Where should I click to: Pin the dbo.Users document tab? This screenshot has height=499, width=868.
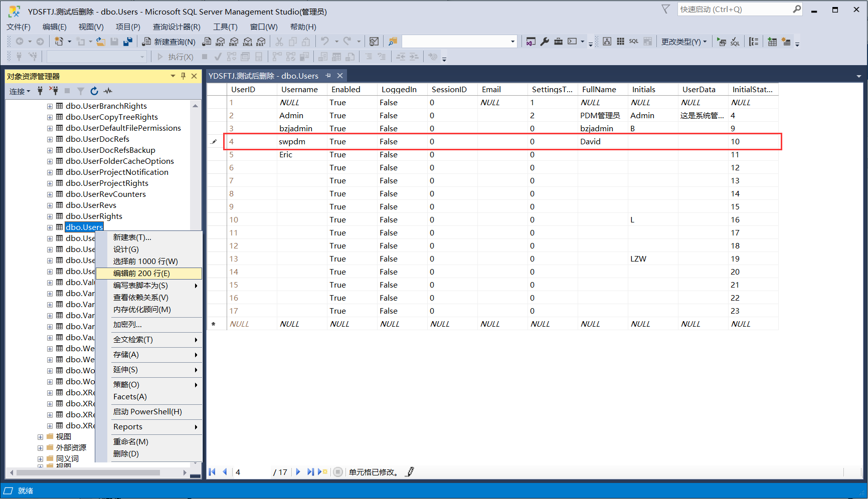point(328,76)
